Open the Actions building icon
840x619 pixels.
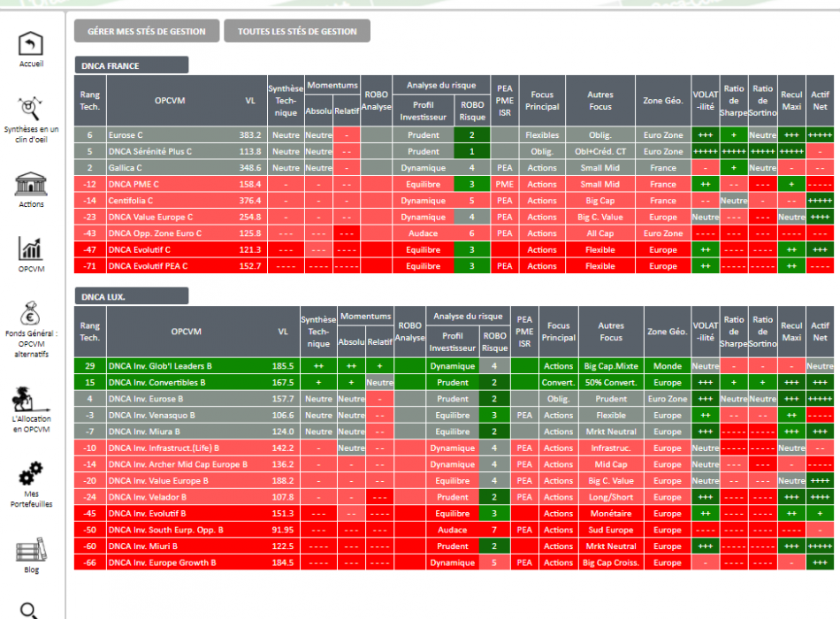coord(31,184)
